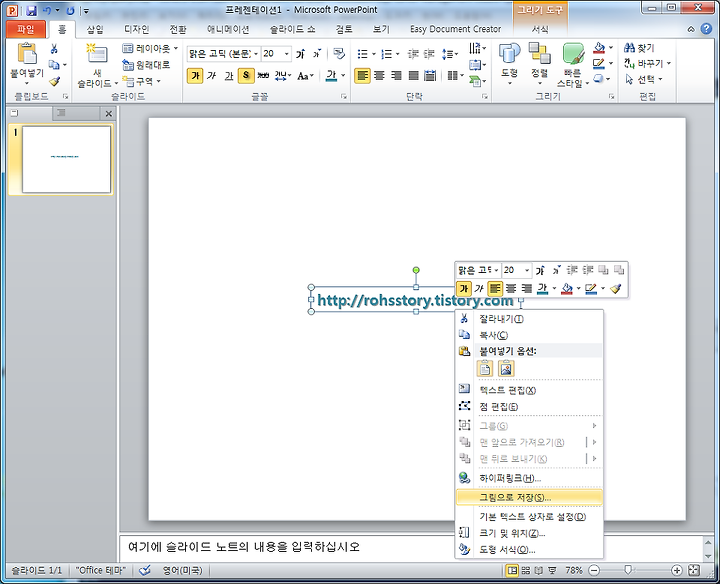
Task: Click the Shapes (도형) gallery icon
Action: (x=509, y=53)
